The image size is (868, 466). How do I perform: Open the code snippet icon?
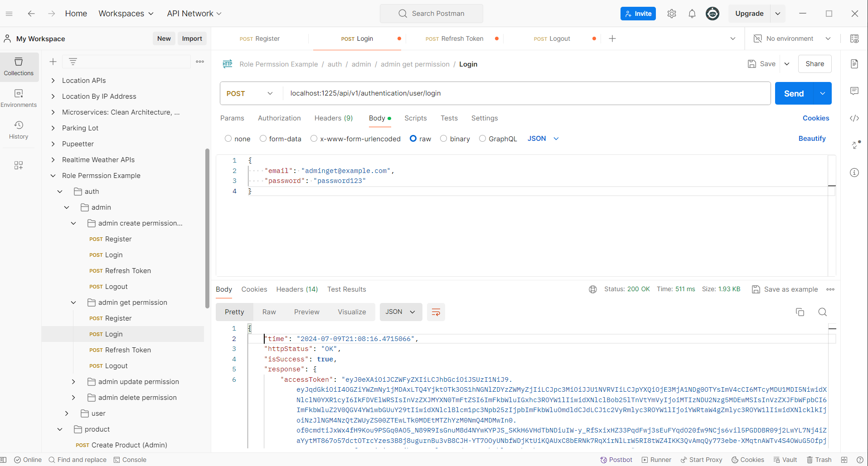[x=854, y=118]
